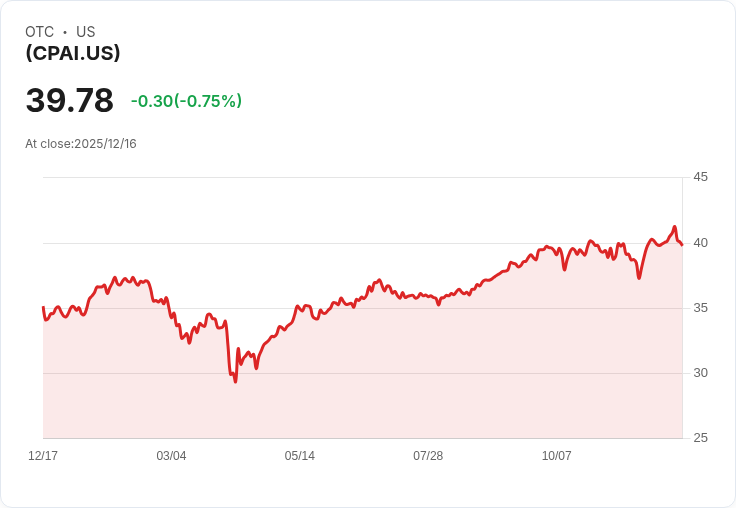The height and width of the screenshot is (508, 736).
Task: Click the 40 y-axis label
Action: 700,243
